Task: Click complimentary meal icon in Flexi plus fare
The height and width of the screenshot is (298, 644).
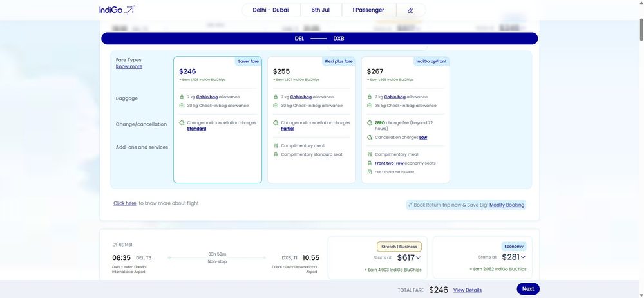Action: pos(276,145)
